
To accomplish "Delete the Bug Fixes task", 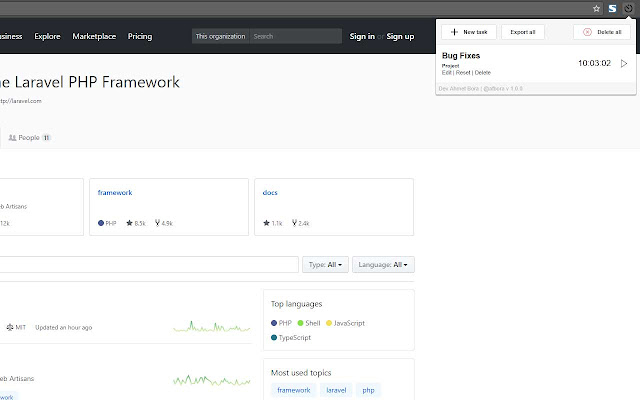I will coord(482,73).
